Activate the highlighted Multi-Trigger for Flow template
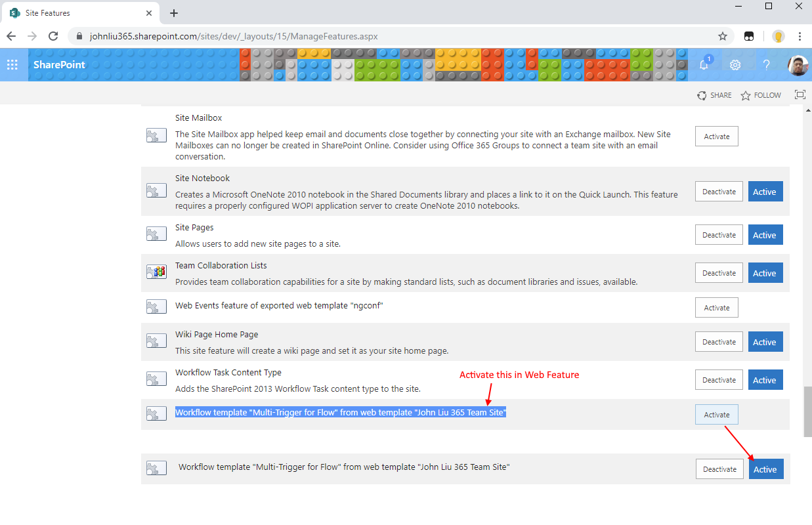Viewport: 812px width, 525px height. pos(716,415)
